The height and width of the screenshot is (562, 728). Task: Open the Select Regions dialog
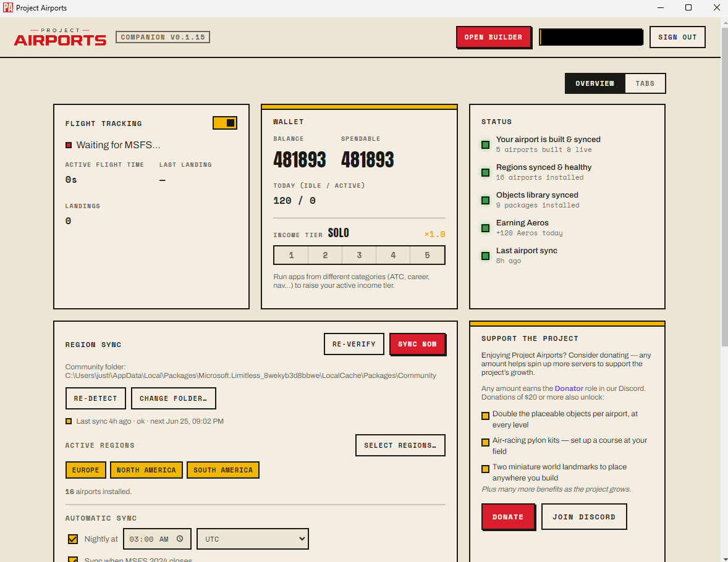click(x=400, y=445)
